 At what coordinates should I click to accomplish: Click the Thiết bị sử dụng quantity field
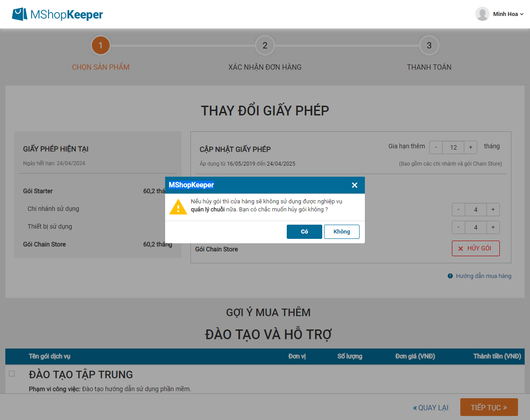[x=475, y=227]
